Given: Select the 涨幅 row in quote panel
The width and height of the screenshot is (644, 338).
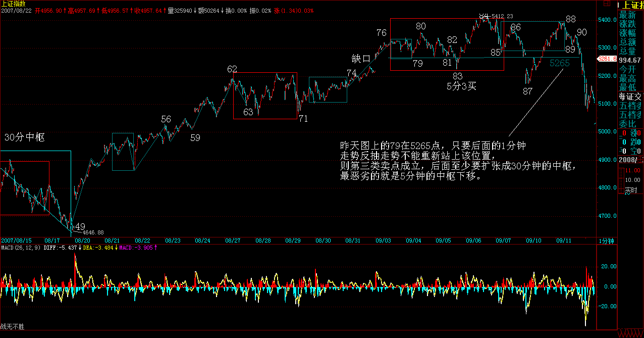Looking at the screenshot, I should 628,33.
